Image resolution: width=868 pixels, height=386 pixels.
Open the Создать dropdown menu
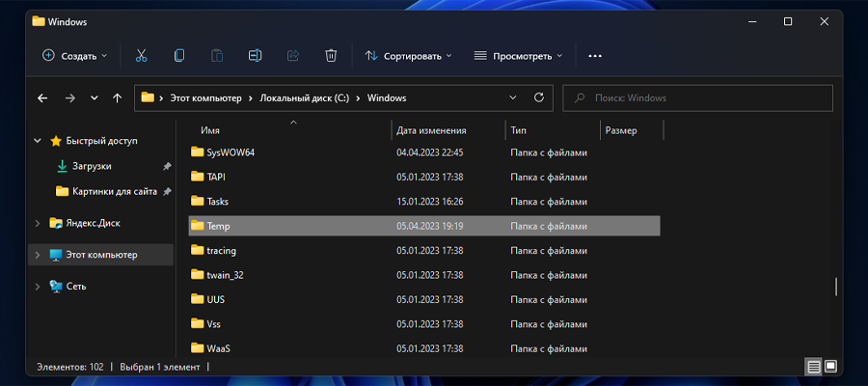click(x=75, y=55)
